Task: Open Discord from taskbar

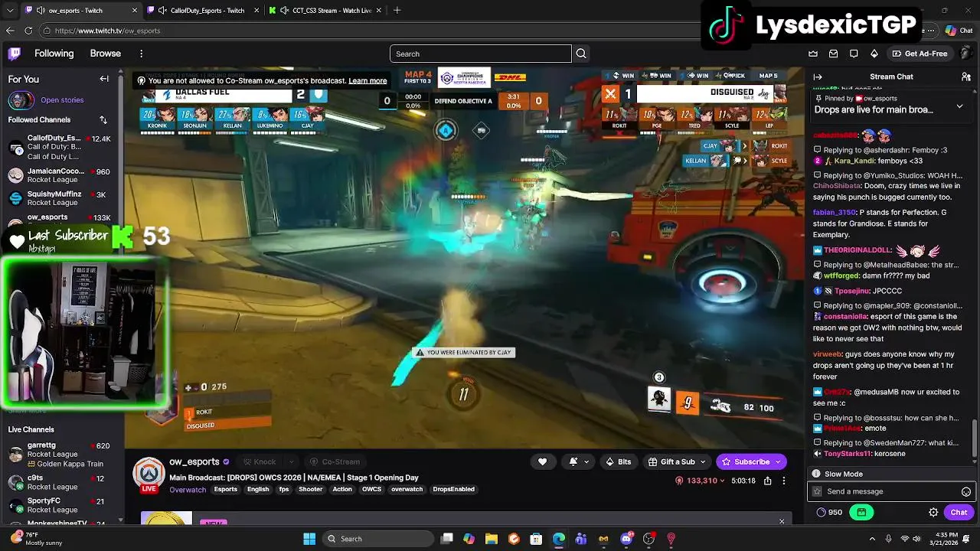Action: tap(626, 539)
